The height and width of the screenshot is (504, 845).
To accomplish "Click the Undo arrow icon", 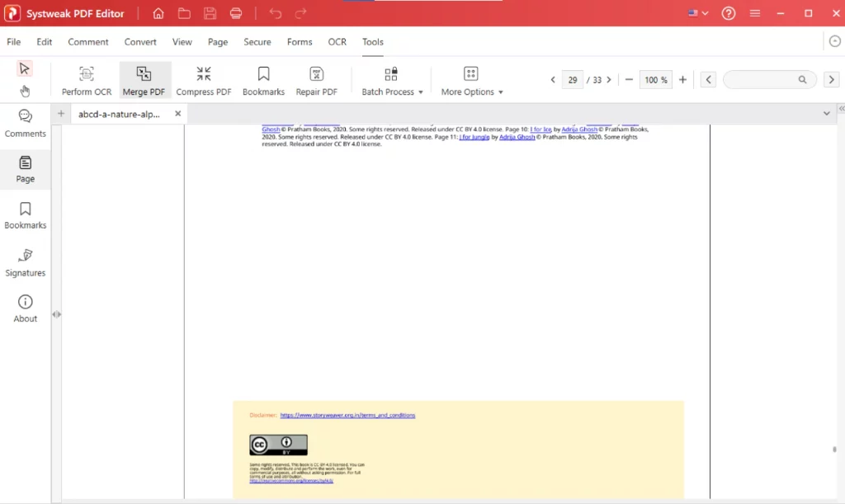I will [274, 13].
